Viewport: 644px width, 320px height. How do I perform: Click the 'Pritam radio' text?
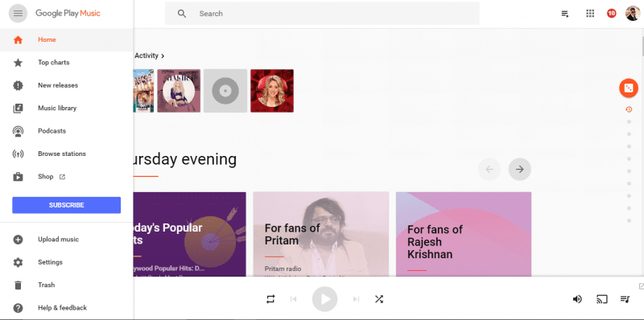283,269
